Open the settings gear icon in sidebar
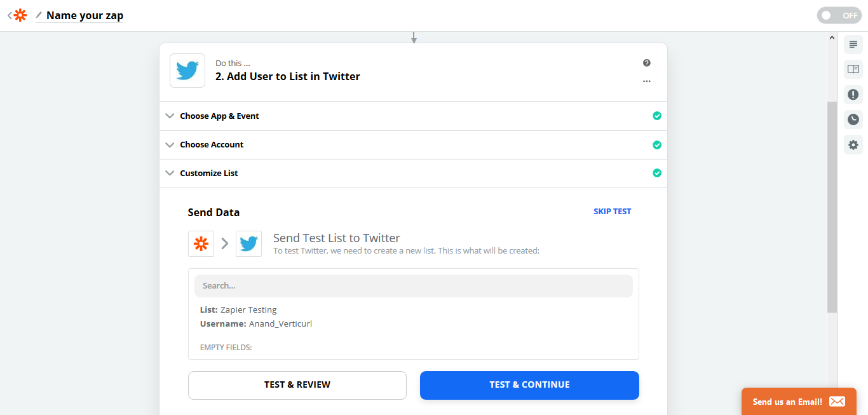Screen dimensions: 868x415 [x=853, y=145]
